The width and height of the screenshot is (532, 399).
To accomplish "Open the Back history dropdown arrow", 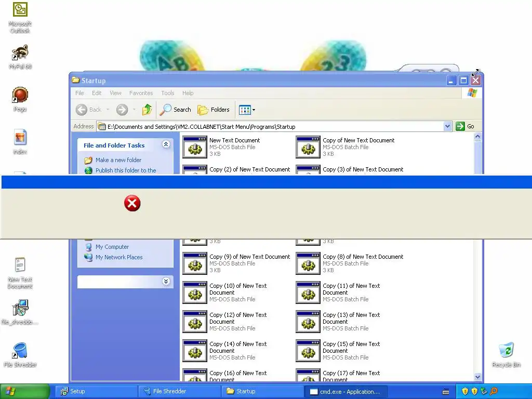I will pyautogui.click(x=108, y=110).
